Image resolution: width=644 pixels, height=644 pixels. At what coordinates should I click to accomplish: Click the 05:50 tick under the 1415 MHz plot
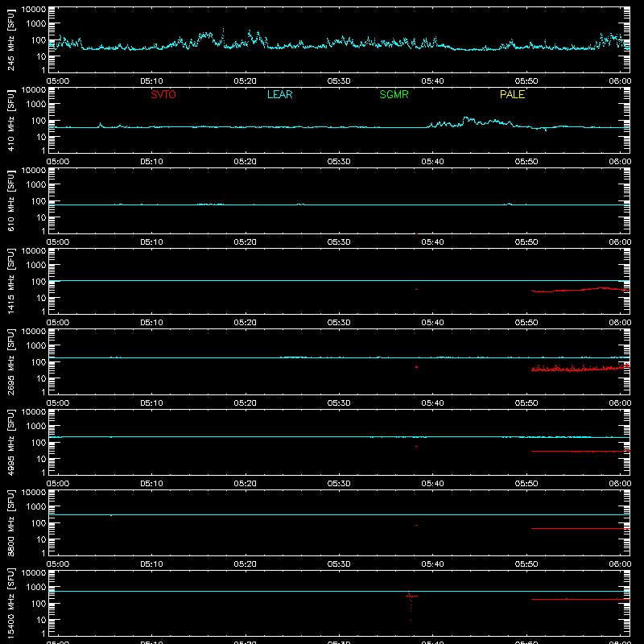526,323
